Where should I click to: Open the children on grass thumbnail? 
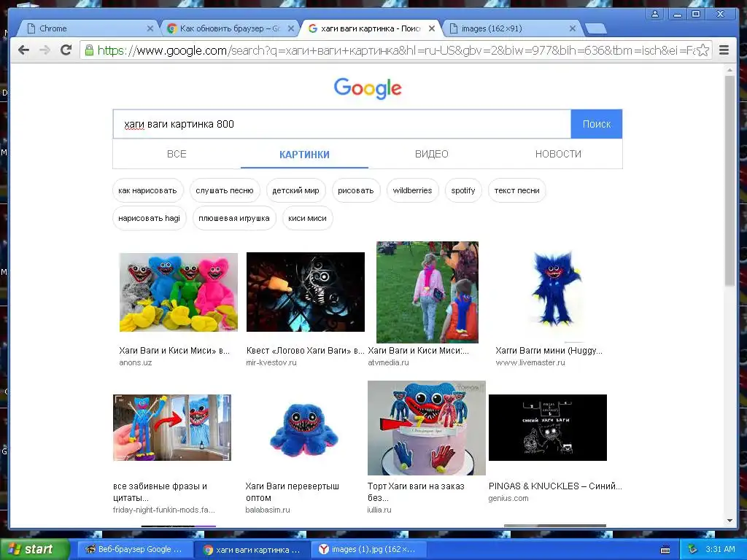pyautogui.click(x=427, y=292)
